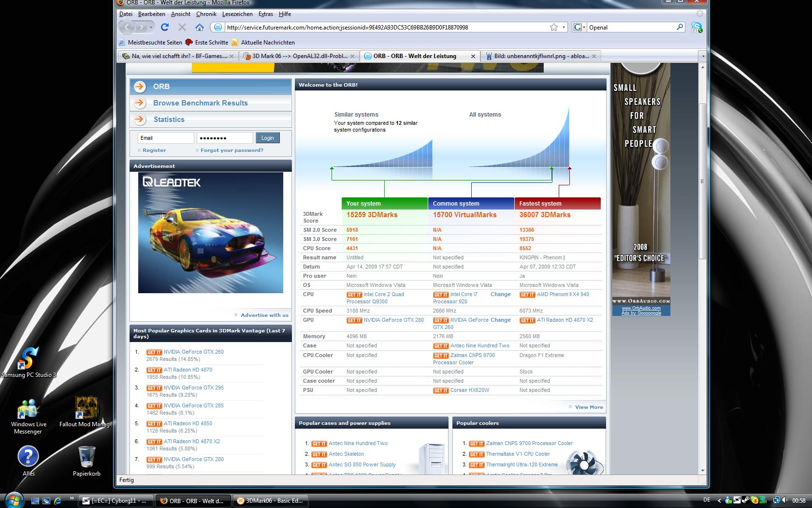
Task: Switch to the BF-Games forum tab
Action: [x=178, y=56]
